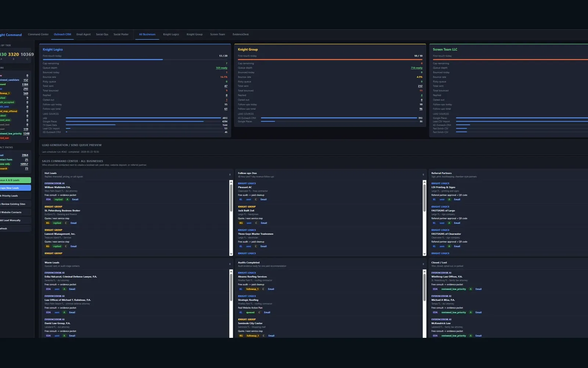Switch to the Knight Group business tab

[194, 34]
